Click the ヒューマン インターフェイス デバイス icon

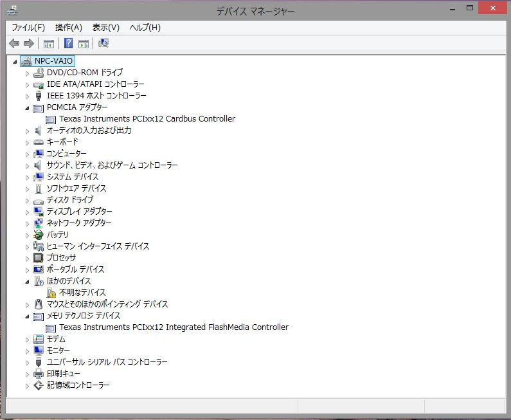tap(39, 246)
